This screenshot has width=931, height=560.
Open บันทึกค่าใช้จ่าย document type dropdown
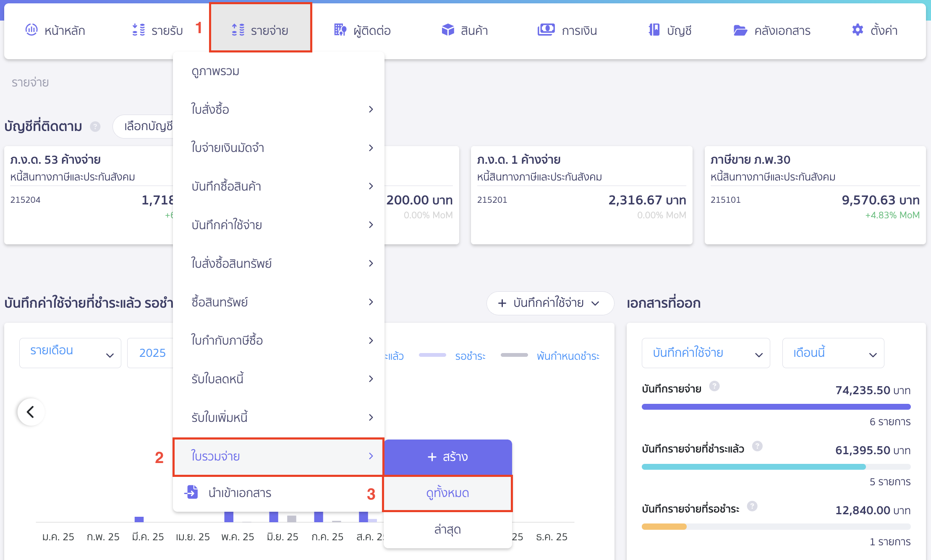[706, 353]
